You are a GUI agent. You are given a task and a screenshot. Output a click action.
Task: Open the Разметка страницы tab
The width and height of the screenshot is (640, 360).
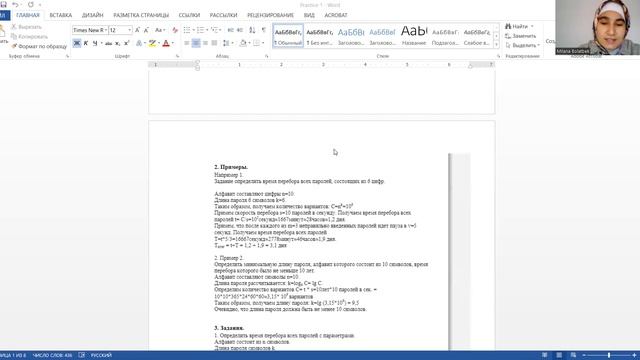(x=141, y=16)
